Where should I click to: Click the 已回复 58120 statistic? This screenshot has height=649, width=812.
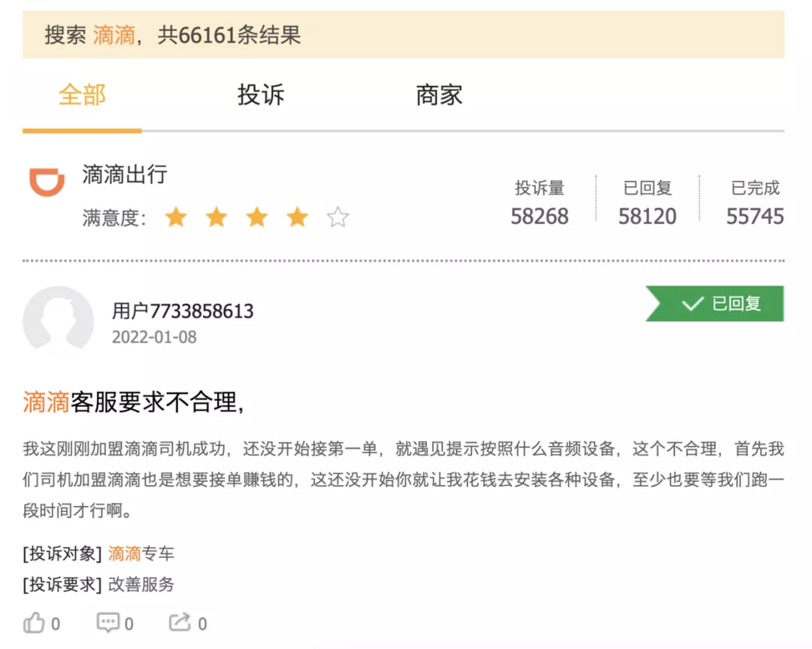click(647, 217)
